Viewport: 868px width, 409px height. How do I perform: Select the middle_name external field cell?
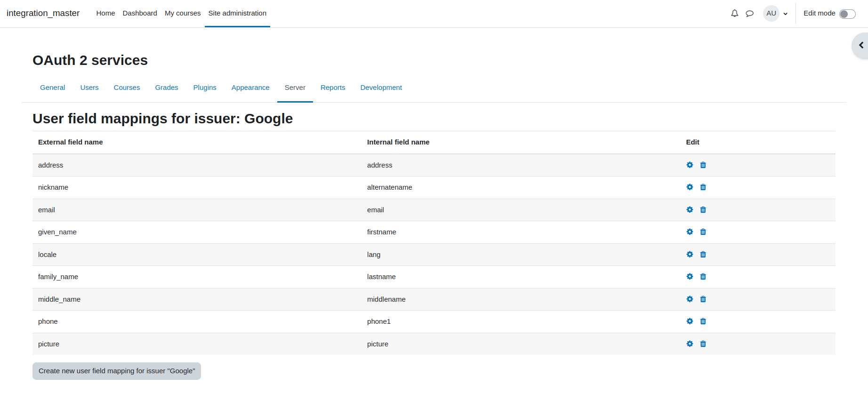[59, 299]
